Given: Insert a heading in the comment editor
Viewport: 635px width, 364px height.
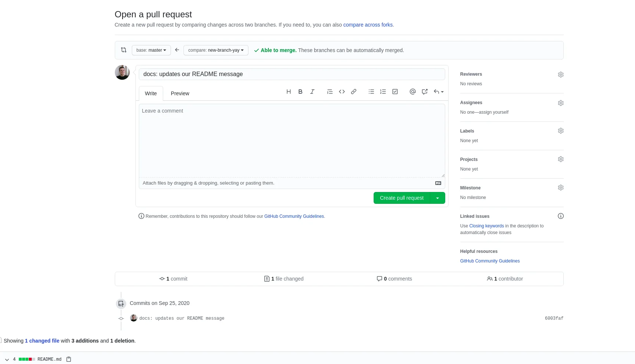Looking at the screenshot, I should 289,92.
